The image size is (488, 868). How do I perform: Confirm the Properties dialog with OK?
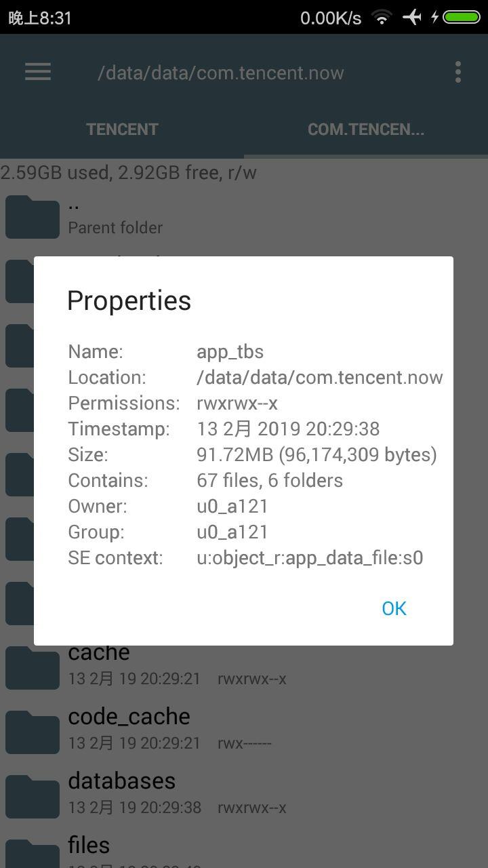[394, 608]
